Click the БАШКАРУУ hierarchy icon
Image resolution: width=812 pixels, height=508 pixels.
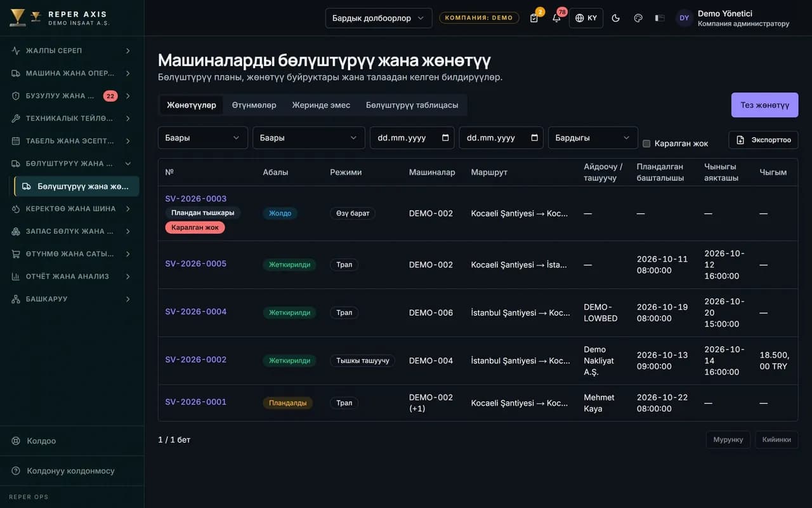click(x=16, y=298)
